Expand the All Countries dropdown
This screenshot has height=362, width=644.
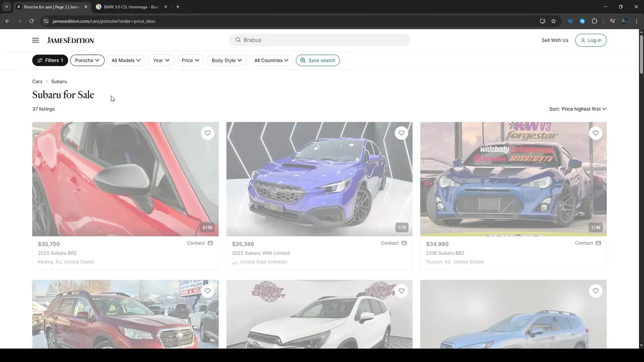pos(271,60)
